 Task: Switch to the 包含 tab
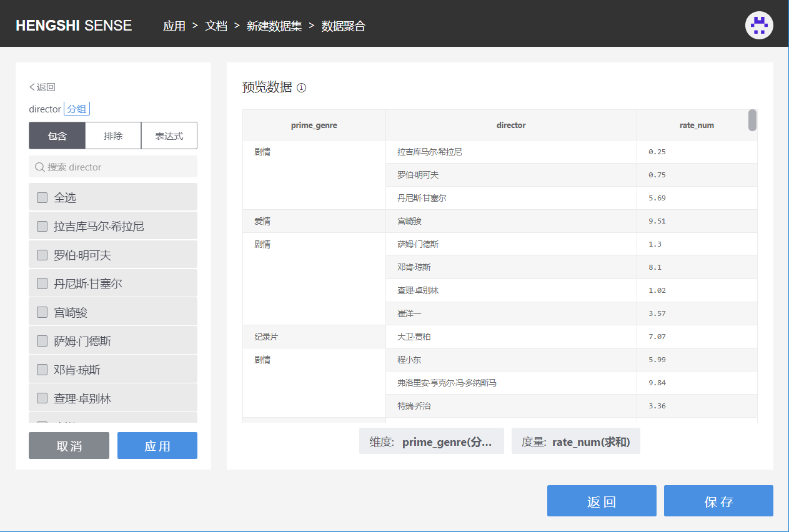(x=57, y=135)
